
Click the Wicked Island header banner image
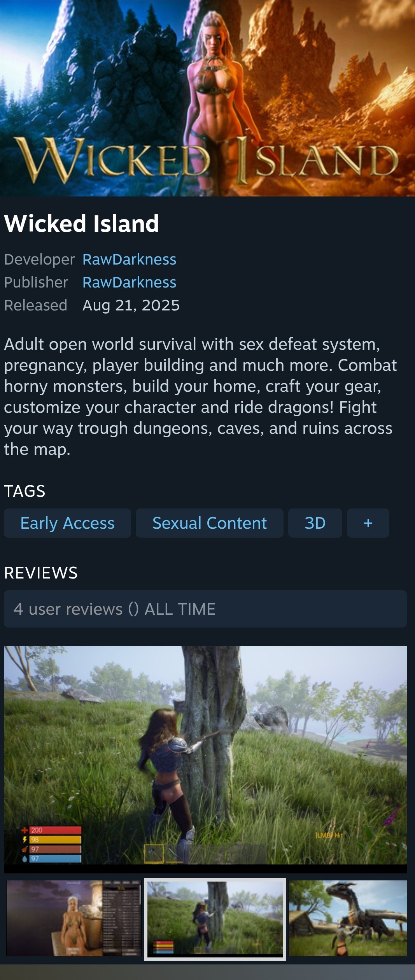coord(207,98)
